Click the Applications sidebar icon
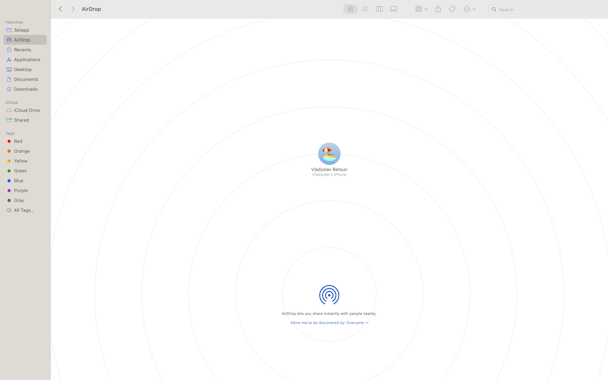608x380 pixels. click(9, 60)
